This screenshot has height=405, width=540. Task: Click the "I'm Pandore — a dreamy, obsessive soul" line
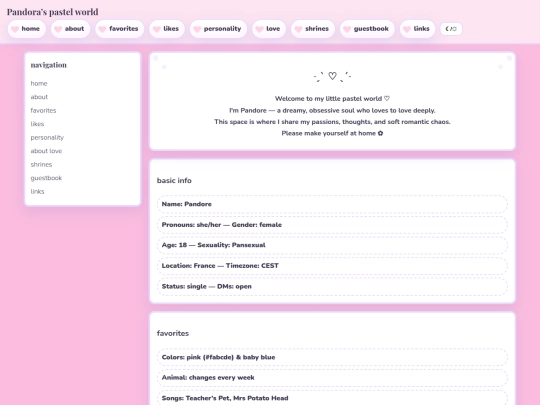pyautogui.click(x=332, y=111)
